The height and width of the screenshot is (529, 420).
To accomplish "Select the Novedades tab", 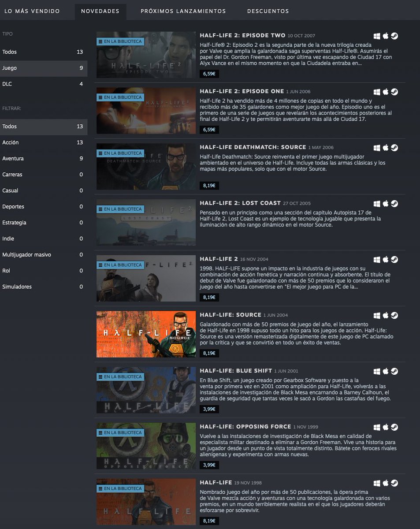I will (x=100, y=11).
